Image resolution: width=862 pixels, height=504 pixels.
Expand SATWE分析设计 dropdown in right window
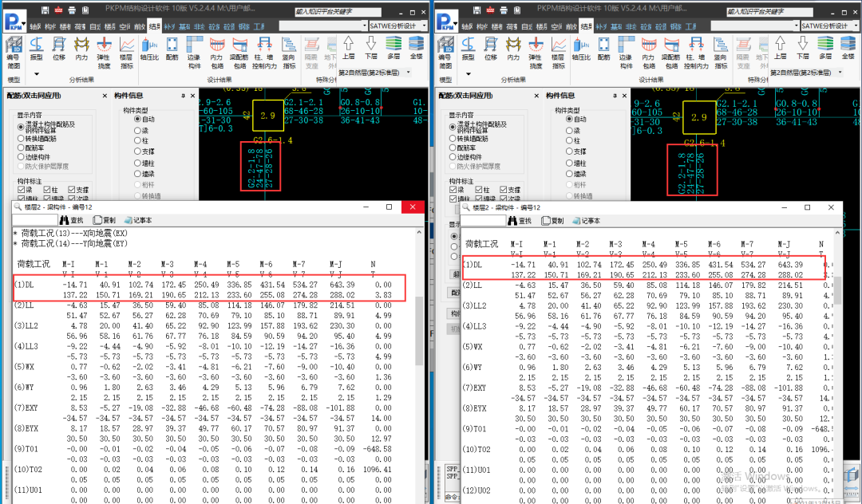(856, 26)
